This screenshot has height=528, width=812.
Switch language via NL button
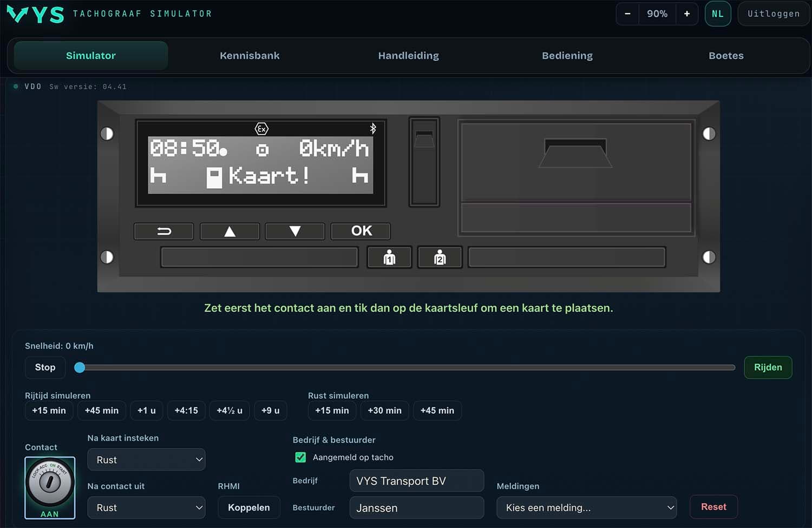point(718,14)
